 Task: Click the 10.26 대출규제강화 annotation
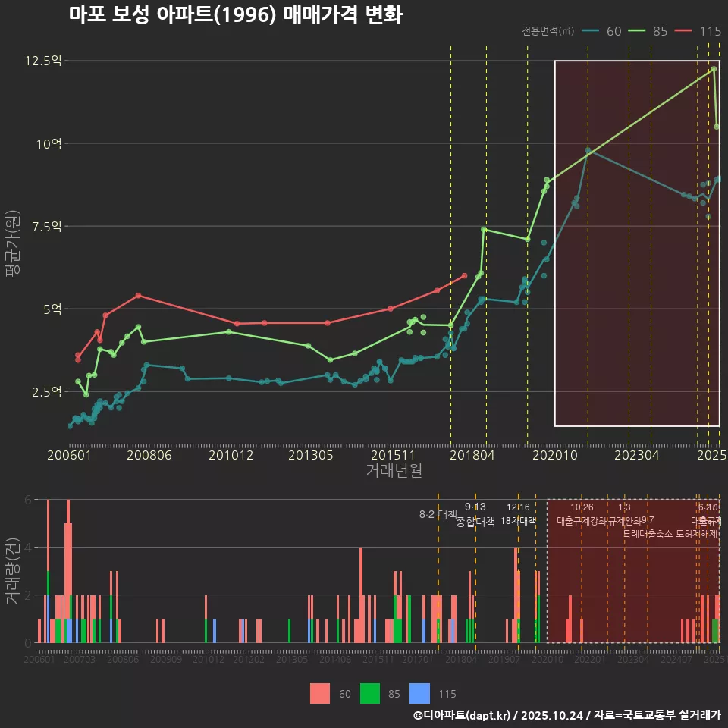click(x=582, y=514)
